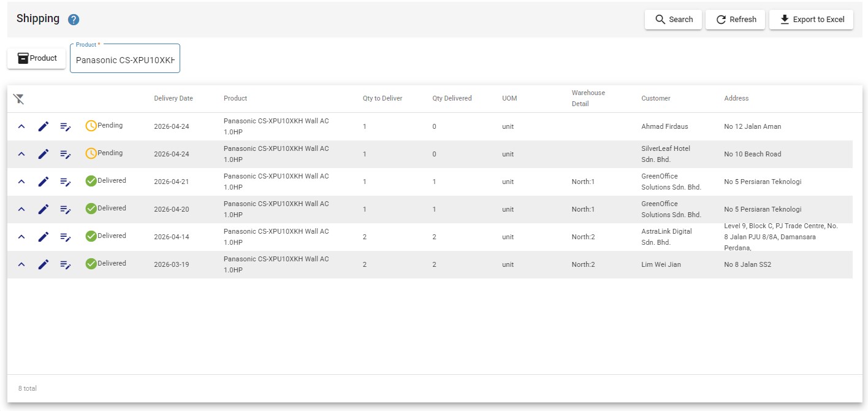Click delivery date 2026-03-19
Screen dimensions: 868x411
point(172,265)
